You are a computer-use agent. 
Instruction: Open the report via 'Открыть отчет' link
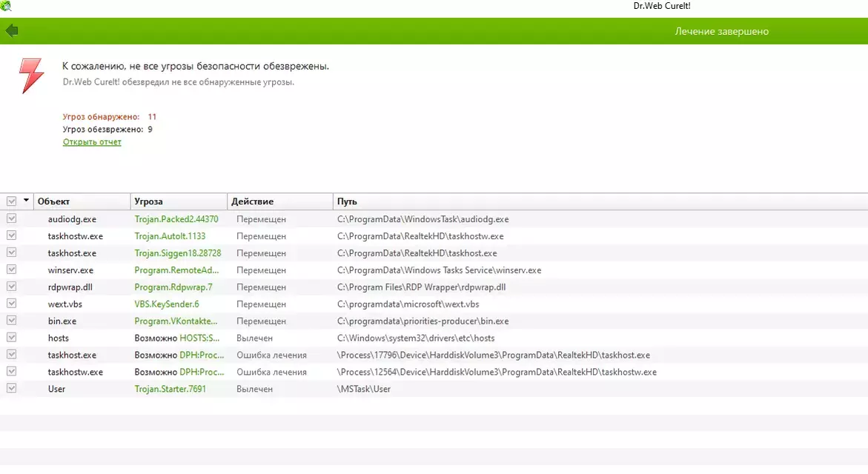tap(92, 142)
